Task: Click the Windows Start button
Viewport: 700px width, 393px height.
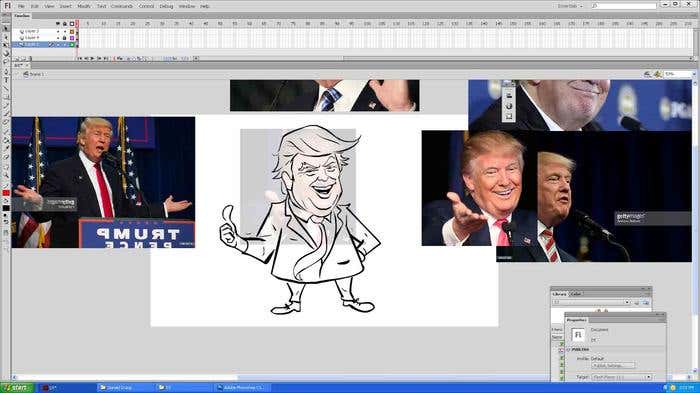Action: pyautogui.click(x=16, y=388)
